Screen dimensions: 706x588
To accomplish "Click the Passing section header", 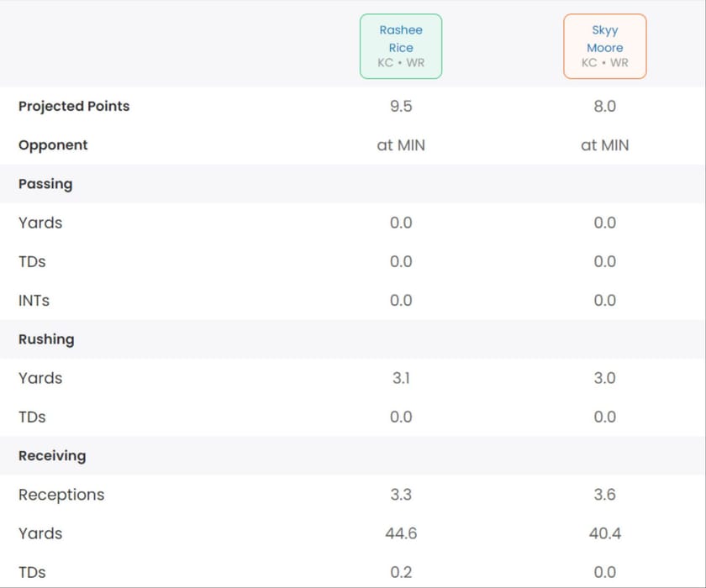I will click(x=45, y=184).
